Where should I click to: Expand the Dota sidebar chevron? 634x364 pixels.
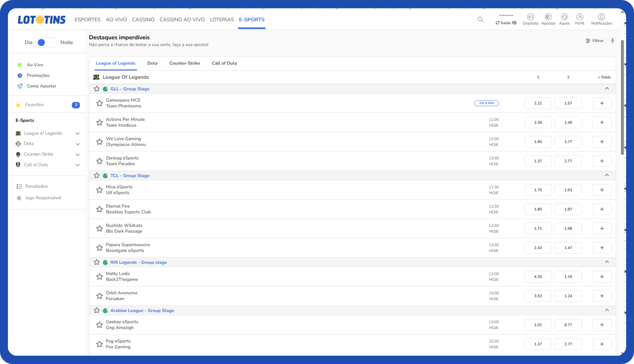78,144
